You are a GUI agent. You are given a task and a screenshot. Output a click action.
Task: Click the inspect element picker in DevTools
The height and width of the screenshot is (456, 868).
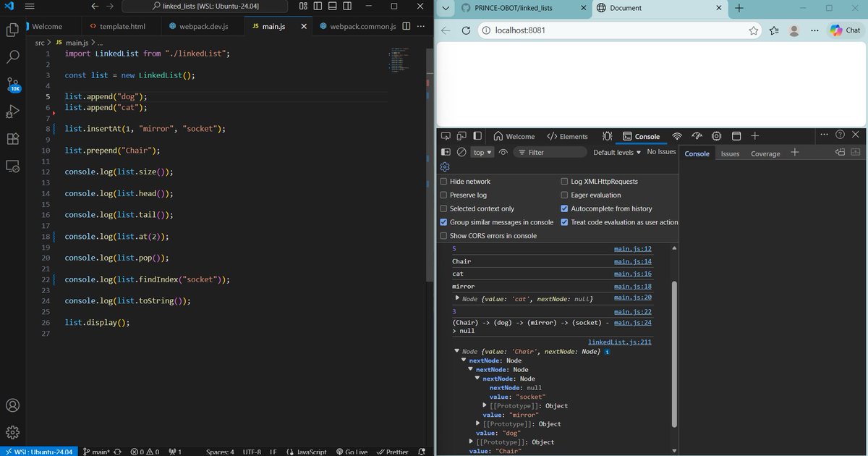click(x=446, y=136)
